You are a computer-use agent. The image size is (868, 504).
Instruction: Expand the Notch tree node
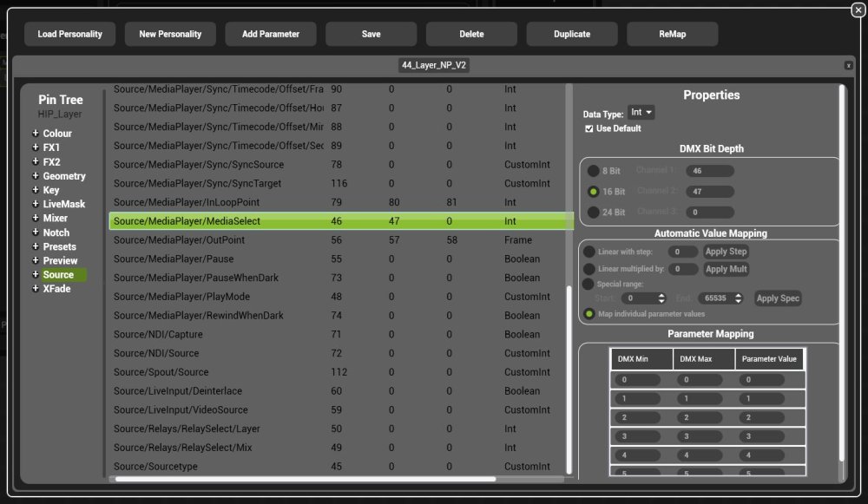(36, 232)
